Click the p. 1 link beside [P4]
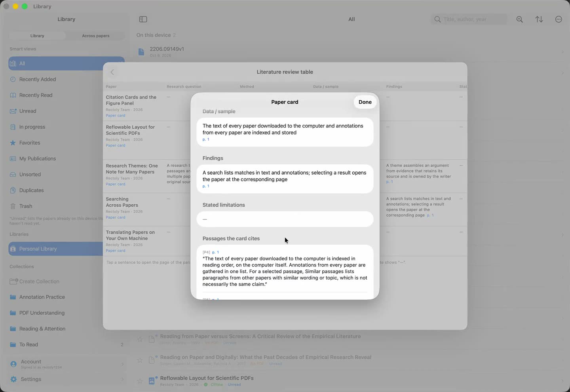This screenshot has height=392, width=570. (215, 252)
